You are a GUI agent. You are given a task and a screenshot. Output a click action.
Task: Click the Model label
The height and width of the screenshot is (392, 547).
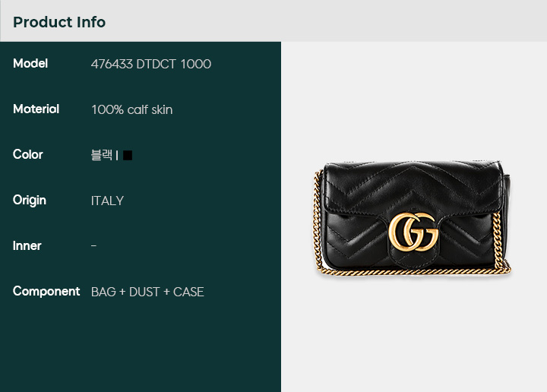pyautogui.click(x=30, y=64)
